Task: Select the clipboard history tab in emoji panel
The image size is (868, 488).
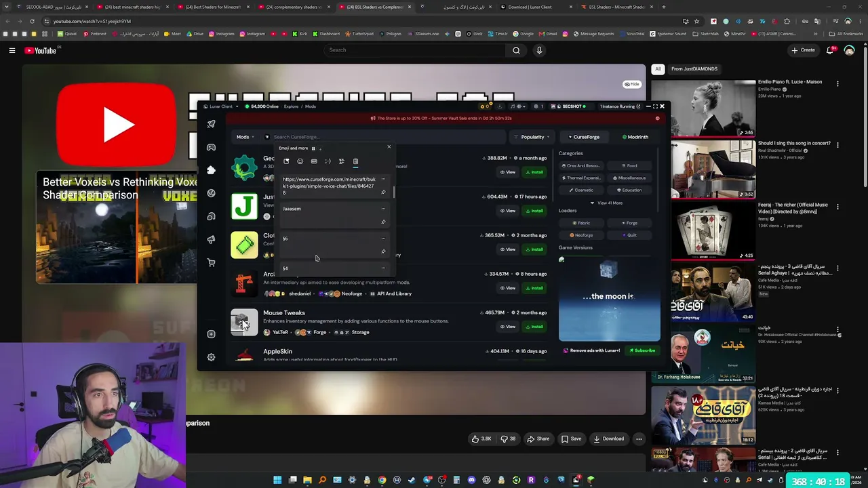Action: coord(355,161)
